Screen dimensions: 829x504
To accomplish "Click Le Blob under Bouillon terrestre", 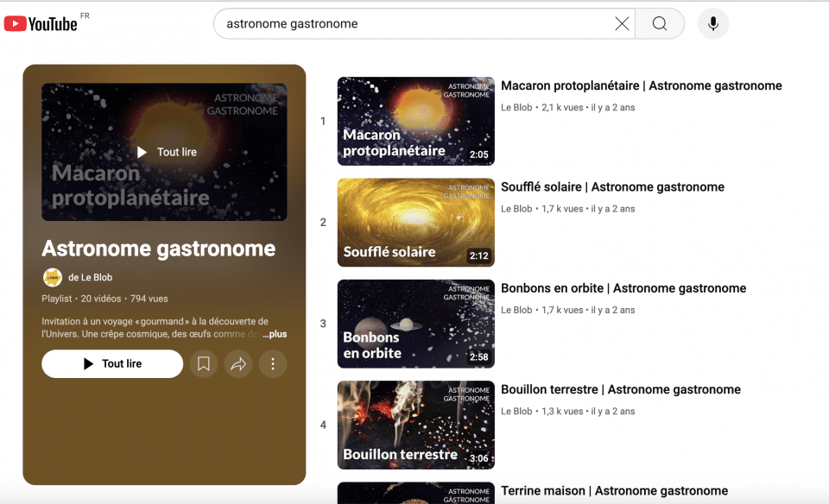I will click(x=516, y=411).
